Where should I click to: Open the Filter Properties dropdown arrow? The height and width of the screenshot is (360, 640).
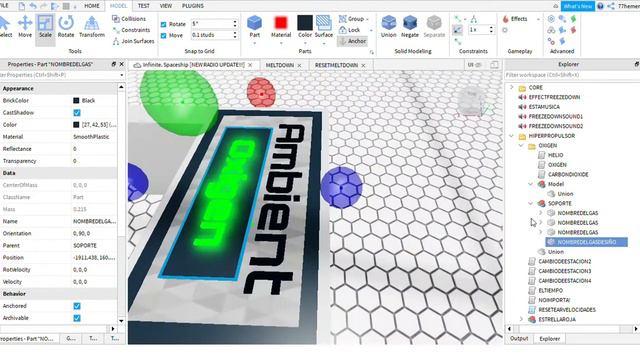pos(122,75)
